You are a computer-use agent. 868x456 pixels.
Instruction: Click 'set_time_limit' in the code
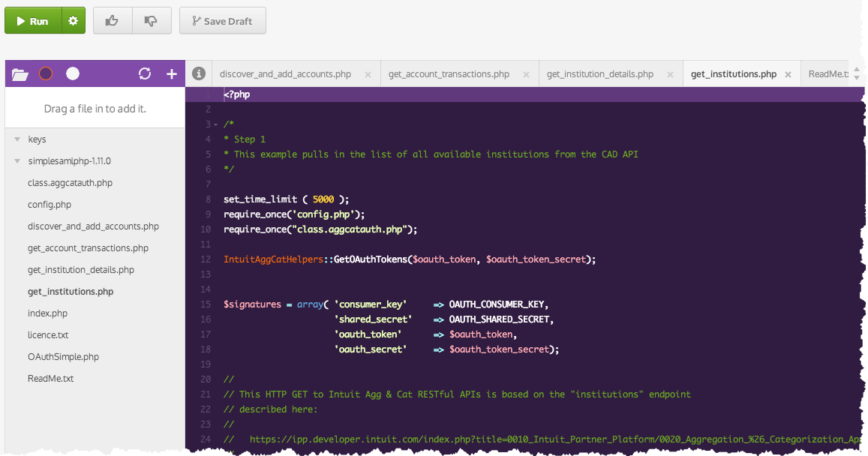(260, 199)
